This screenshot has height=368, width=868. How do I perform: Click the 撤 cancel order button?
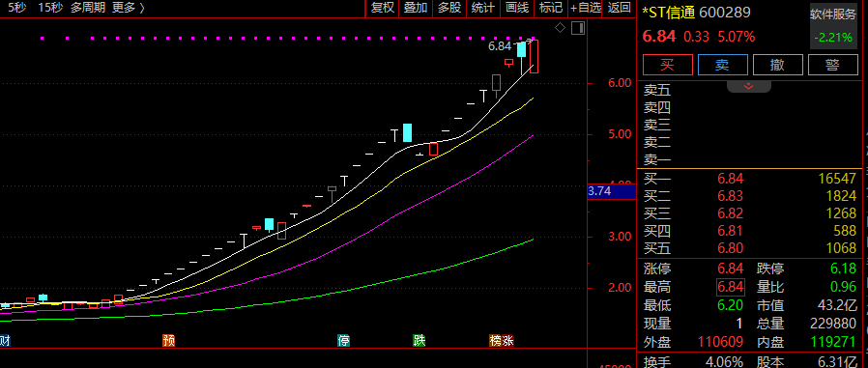click(x=778, y=65)
